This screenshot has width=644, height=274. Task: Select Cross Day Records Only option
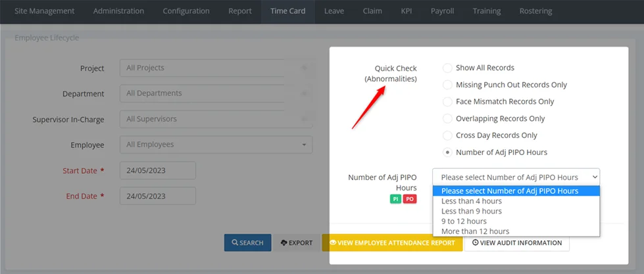(x=447, y=135)
